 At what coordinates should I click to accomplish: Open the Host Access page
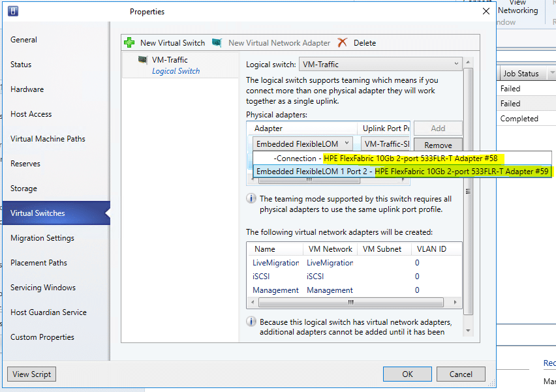pos(31,114)
